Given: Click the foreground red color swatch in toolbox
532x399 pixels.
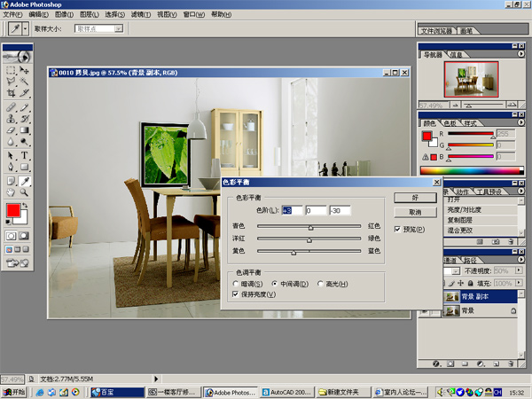Looking at the screenshot, I should 13,210.
